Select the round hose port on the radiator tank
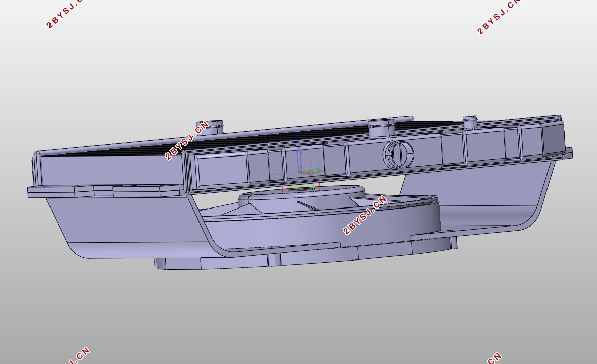 point(399,154)
